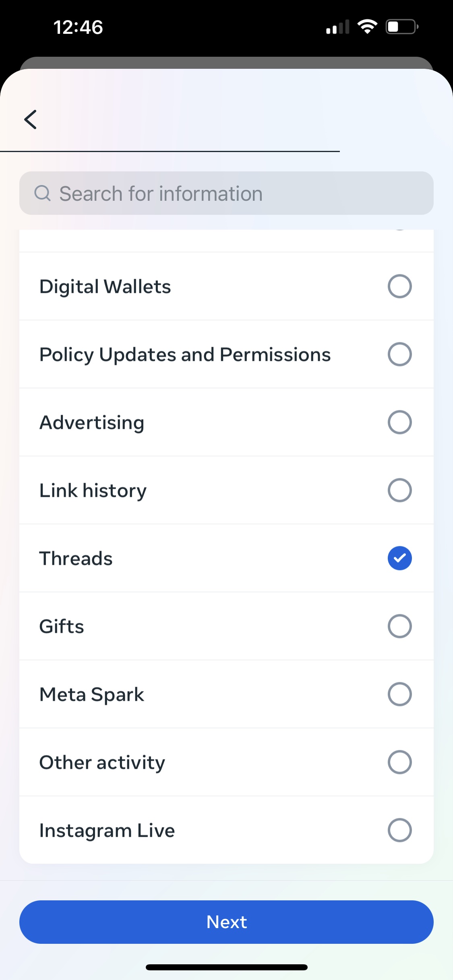Tick the Gifts selection circle
This screenshot has height=980, width=453.
399,626
